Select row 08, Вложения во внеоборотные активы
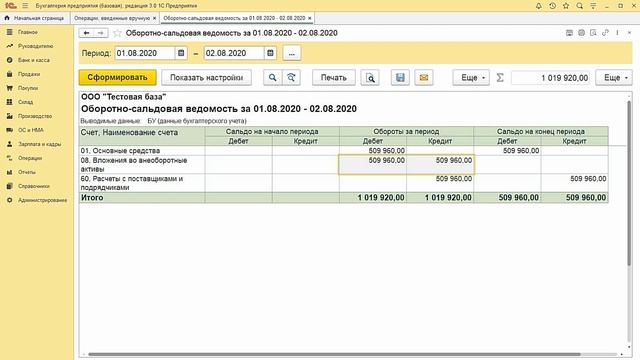 click(142, 164)
